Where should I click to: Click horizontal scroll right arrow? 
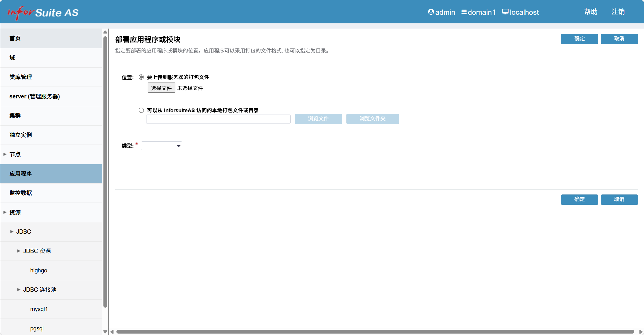pos(641,332)
